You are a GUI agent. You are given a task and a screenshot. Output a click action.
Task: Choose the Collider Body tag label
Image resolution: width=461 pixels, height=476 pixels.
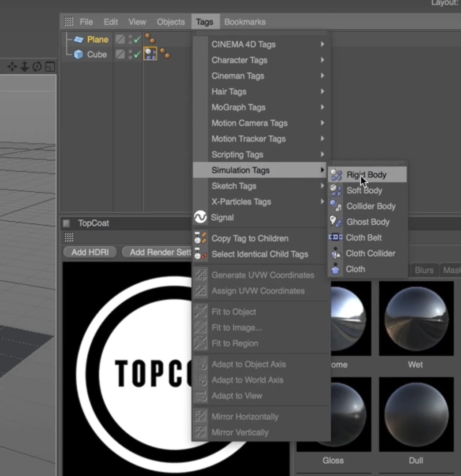click(x=371, y=206)
